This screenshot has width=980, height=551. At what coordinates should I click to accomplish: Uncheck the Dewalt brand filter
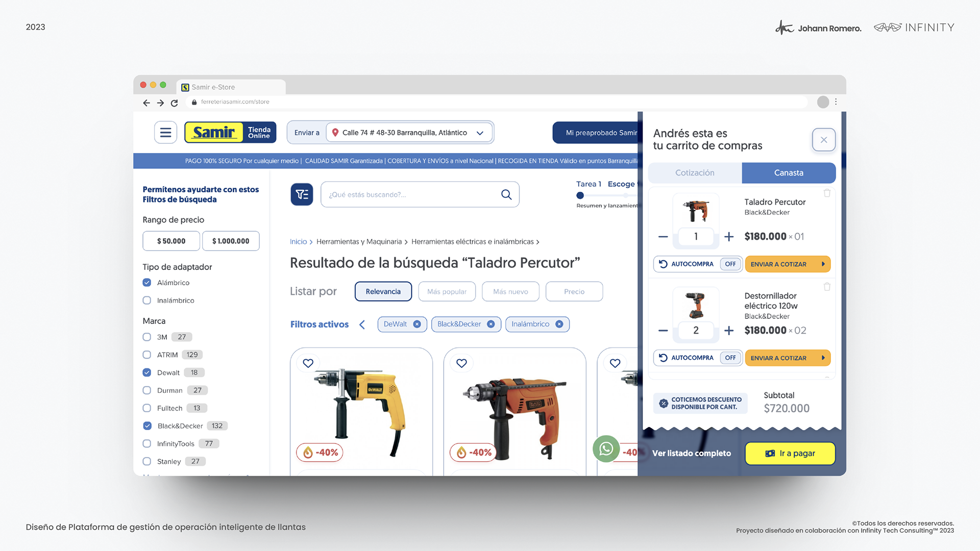tap(147, 373)
